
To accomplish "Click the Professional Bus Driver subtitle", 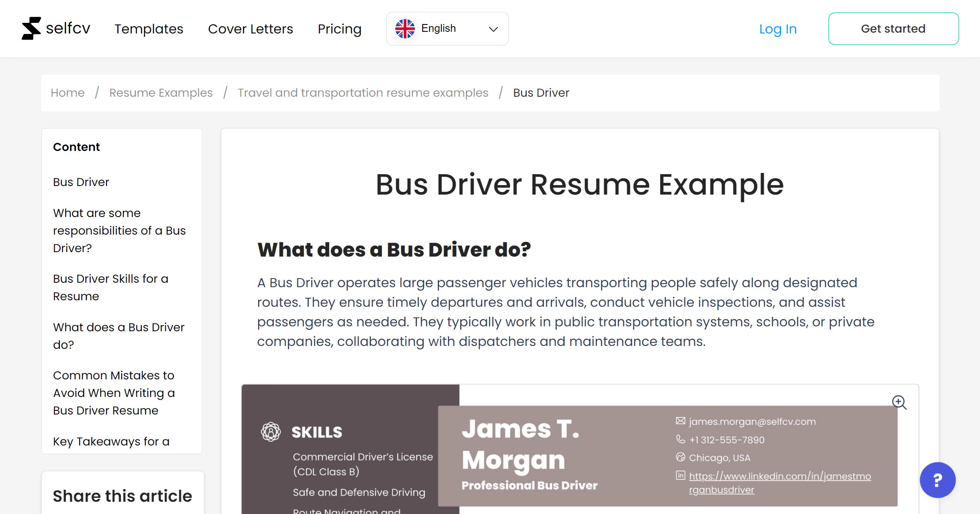I will (530, 485).
